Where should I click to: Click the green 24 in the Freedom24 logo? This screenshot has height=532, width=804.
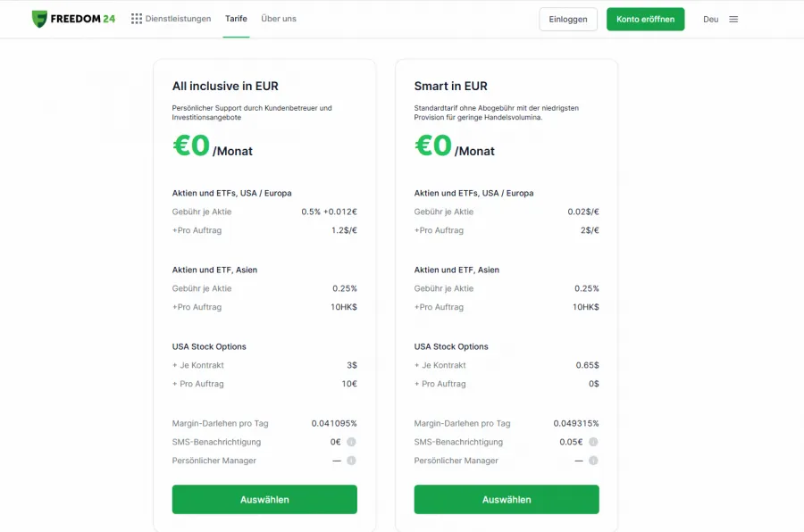point(106,16)
